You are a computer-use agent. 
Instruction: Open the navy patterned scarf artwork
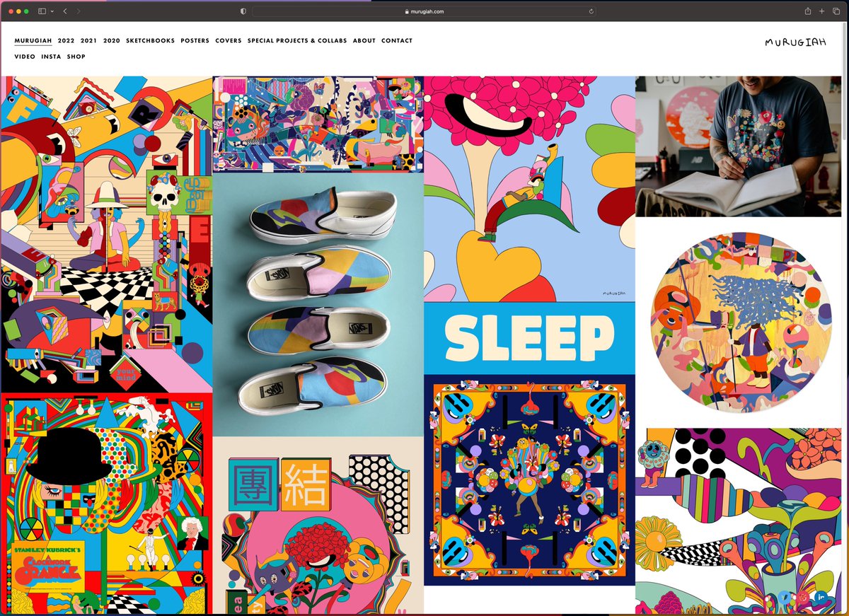(530, 480)
